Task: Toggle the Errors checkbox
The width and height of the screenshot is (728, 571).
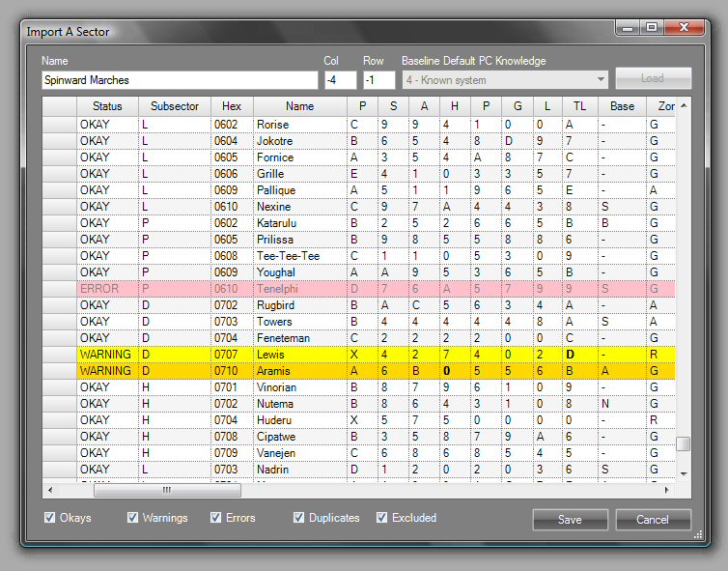Action: [216, 518]
